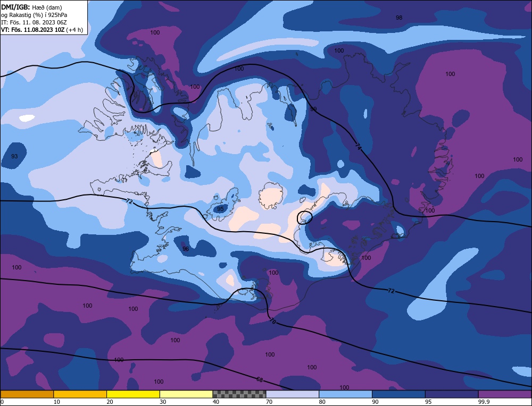532x406 pixels.
Task: Click the legend tick label '90'
Action: [375, 402]
